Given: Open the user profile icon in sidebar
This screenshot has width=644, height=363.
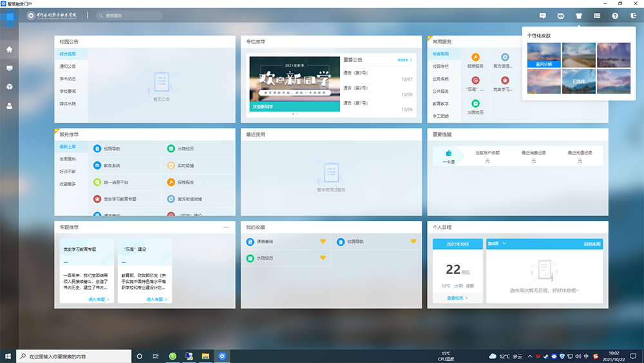Looking at the screenshot, I should (x=9, y=106).
